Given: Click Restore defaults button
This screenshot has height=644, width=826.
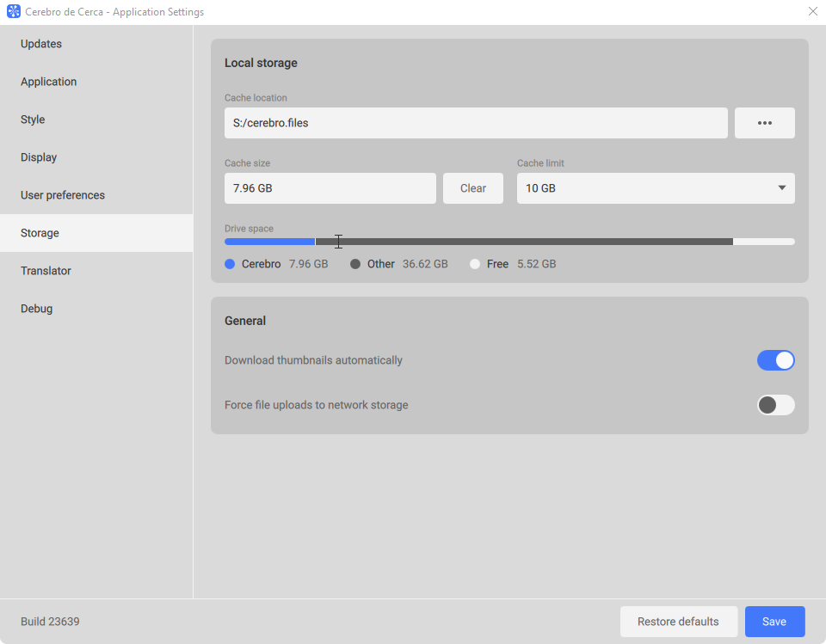Looking at the screenshot, I should coord(678,622).
